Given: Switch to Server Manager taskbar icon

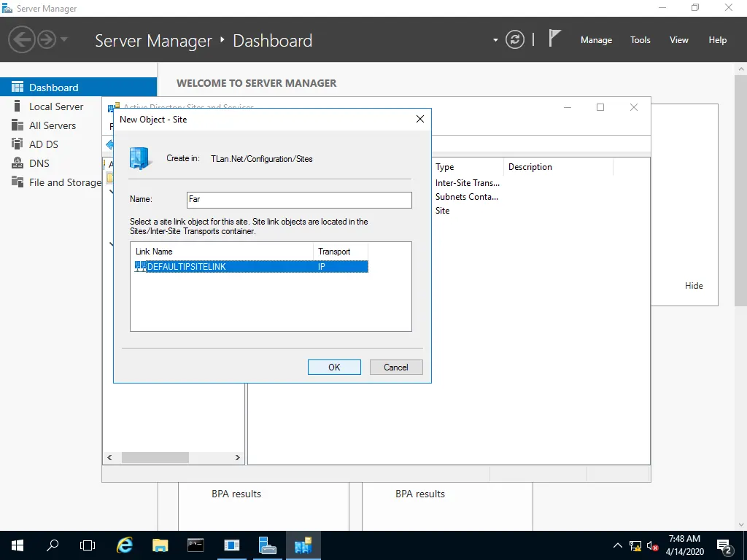Looking at the screenshot, I should pos(267,545).
